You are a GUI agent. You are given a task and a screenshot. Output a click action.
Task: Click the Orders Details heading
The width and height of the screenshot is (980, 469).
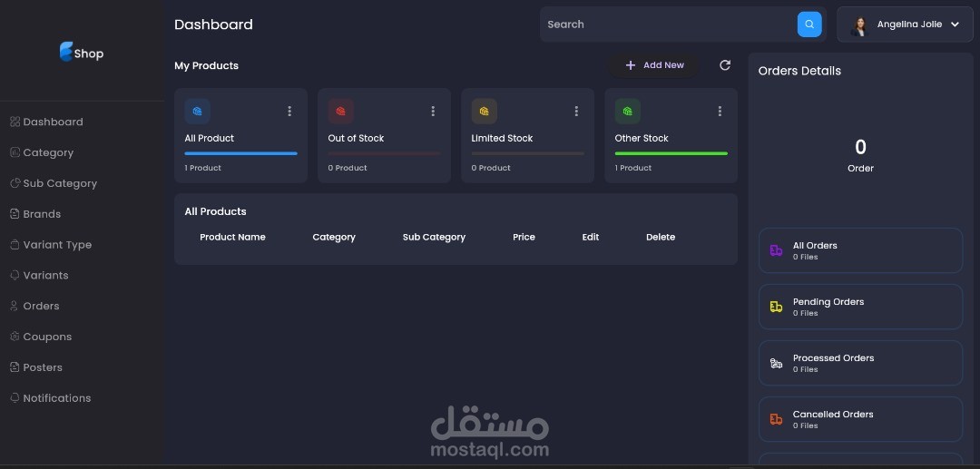[799, 71]
